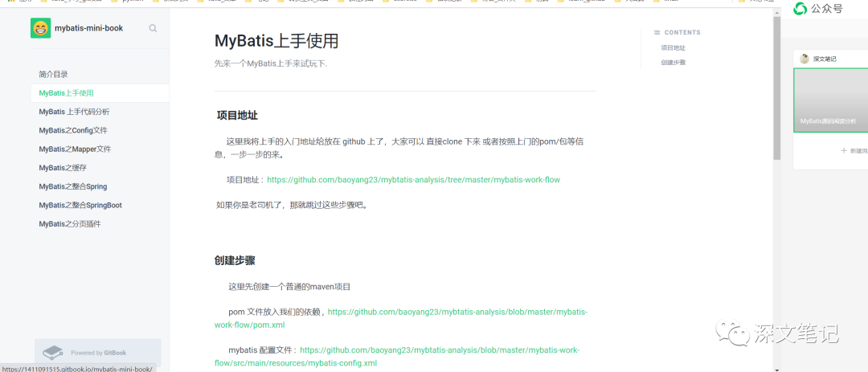868x372 pixels.
Task: Click the 深文笔记 avatar icon
Action: (805, 59)
